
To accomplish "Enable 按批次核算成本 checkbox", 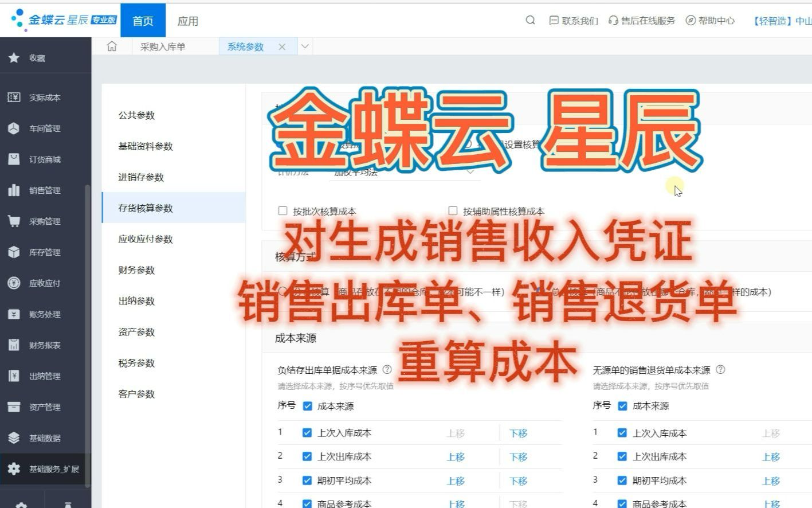I will pyautogui.click(x=282, y=211).
